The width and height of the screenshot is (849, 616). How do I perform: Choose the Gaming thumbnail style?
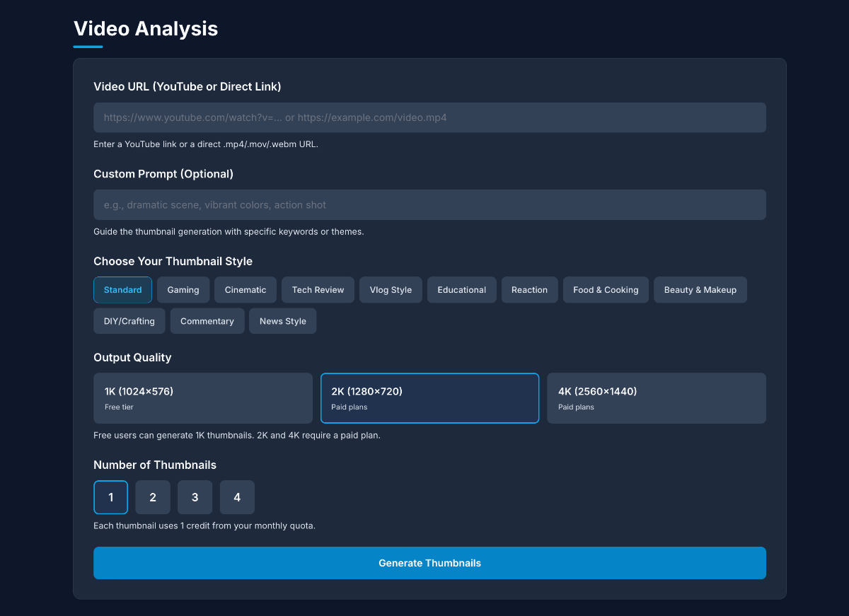[183, 290]
